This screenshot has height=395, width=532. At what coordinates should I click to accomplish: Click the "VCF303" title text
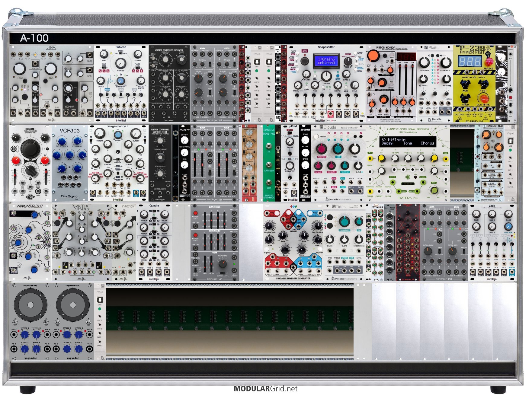click(x=69, y=131)
